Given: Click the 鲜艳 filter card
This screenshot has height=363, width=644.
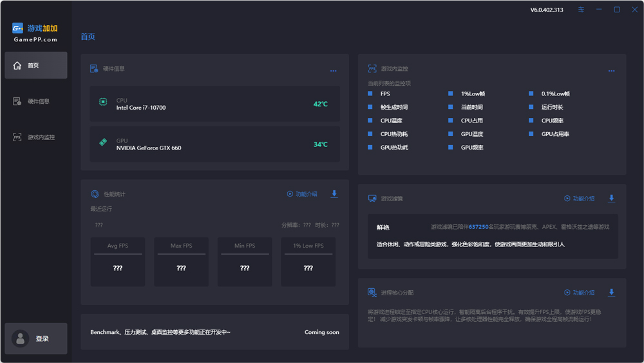Looking at the screenshot, I should click(493, 236).
